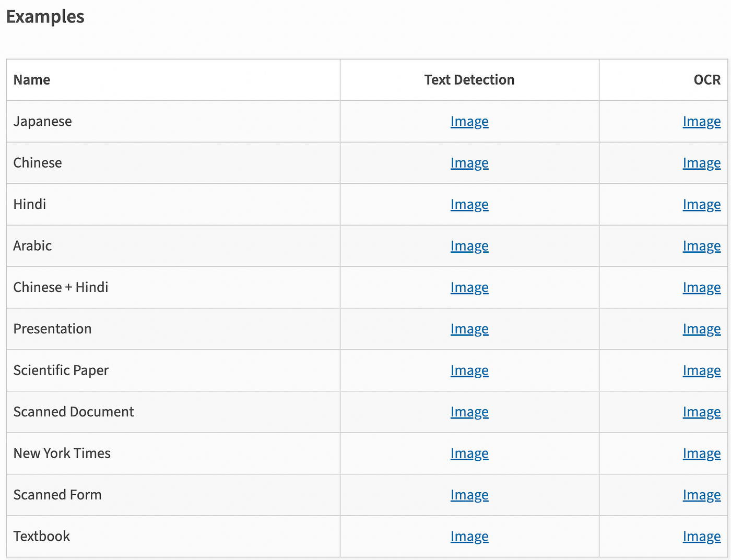
Task: Open Scanned Form OCR image link
Action: click(702, 495)
